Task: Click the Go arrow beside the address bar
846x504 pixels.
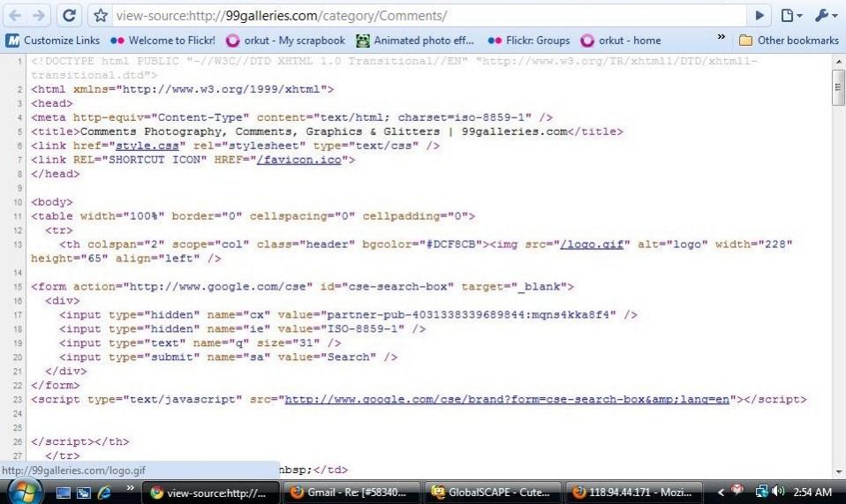Action: tap(759, 16)
